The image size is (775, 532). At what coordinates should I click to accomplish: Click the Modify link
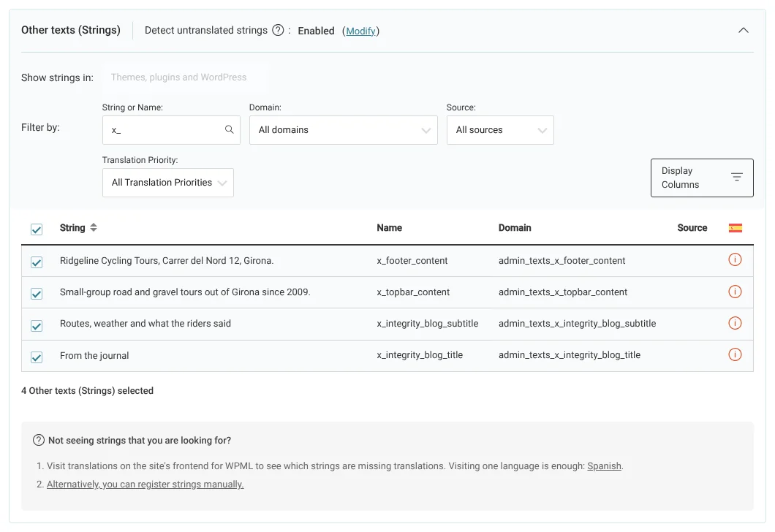(360, 31)
